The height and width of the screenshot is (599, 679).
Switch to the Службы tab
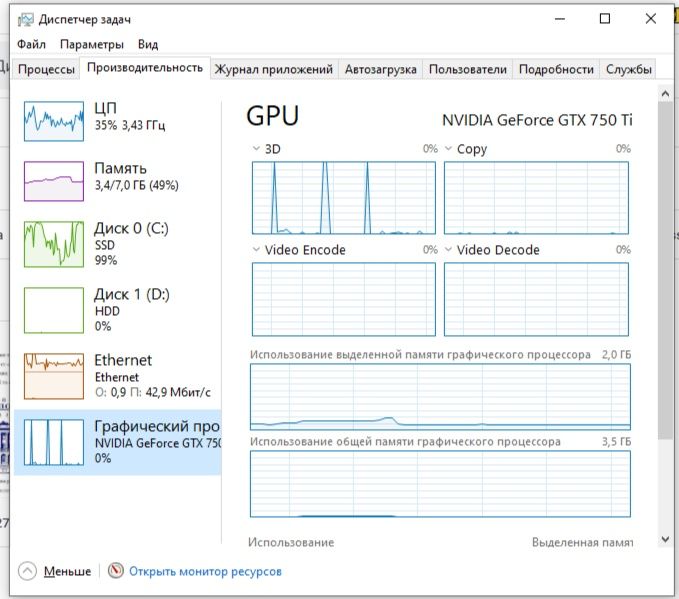tap(629, 69)
